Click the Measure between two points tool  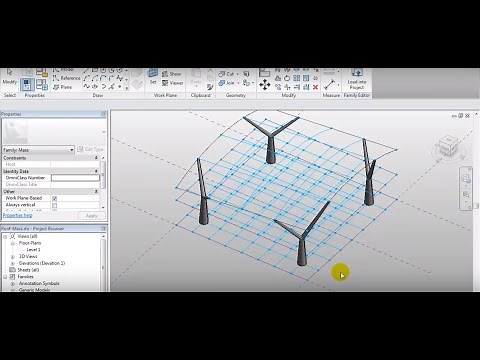[x=329, y=84]
